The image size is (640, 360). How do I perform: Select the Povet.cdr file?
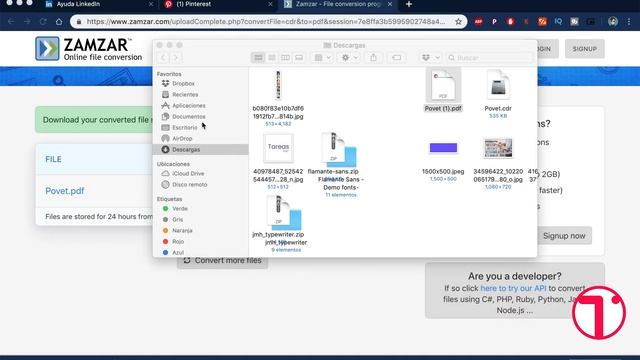498,93
